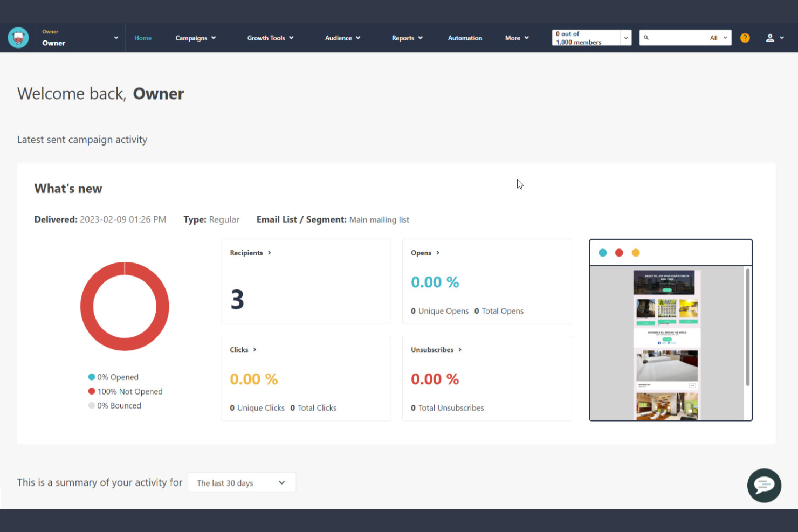Click the search magnifier icon
This screenshot has width=798, height=532.
coord(646,38)
